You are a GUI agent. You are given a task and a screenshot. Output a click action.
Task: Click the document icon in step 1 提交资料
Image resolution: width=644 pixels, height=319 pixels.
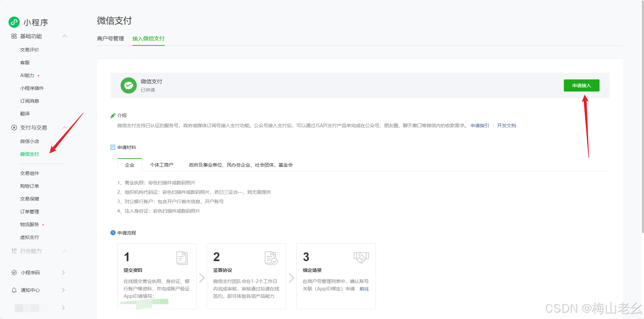pos(182,258)
